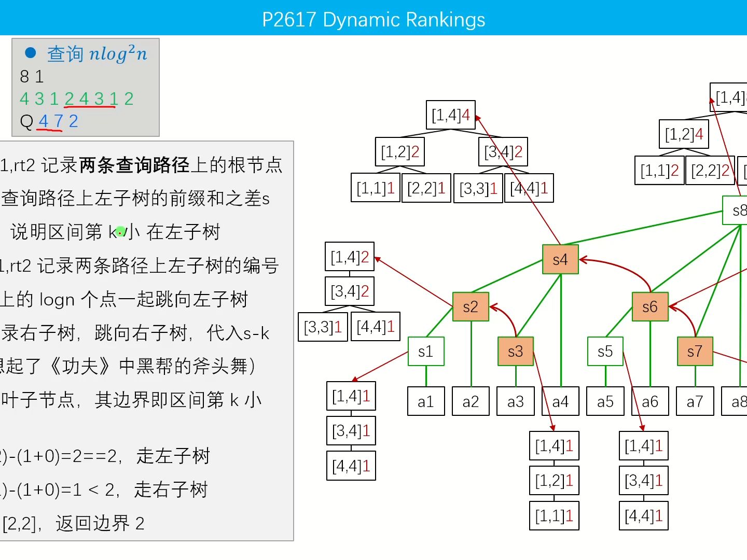Image resolution: width=747 pixels, height=560 pixels.
Task: Select the line ending 1 < 2, 走右子树
Action: 104,489
